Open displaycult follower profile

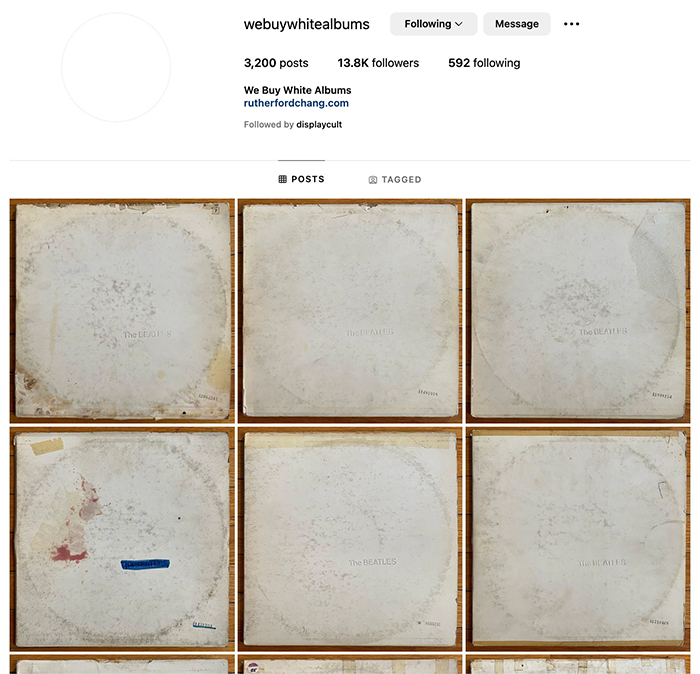coord(319,125)
